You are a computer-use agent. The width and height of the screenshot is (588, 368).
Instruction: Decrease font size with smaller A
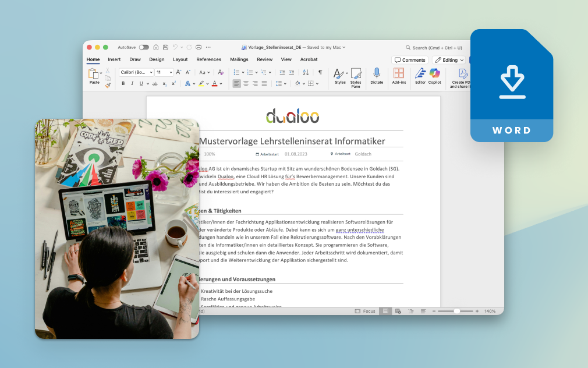point(188,72)
